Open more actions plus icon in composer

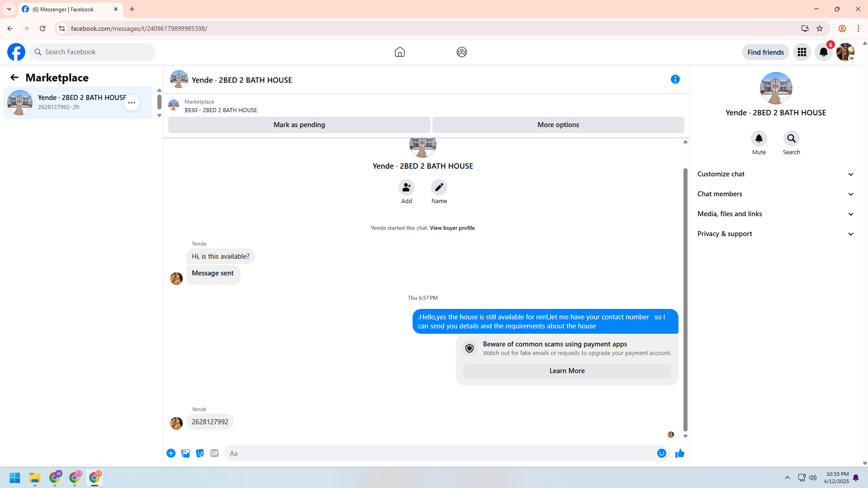[171, 453]
